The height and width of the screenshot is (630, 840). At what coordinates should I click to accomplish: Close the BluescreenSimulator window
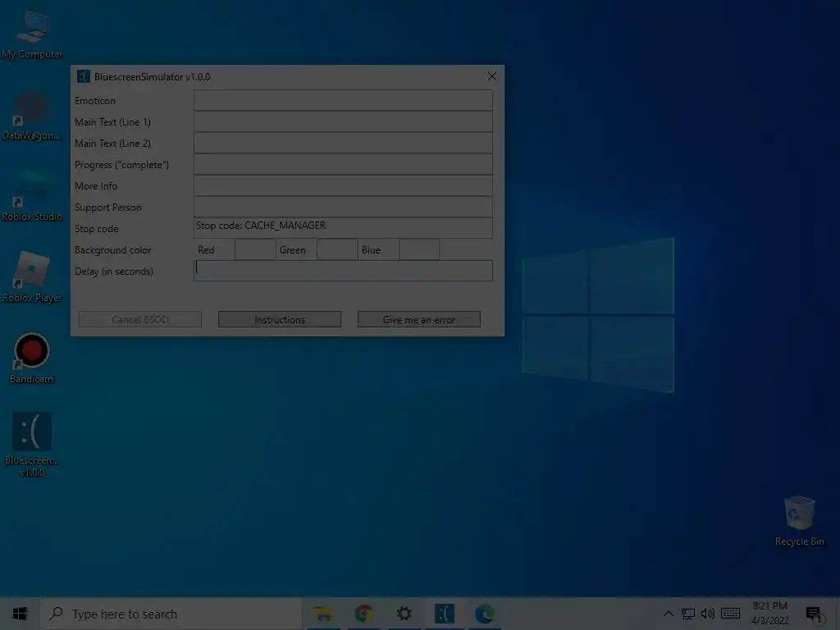coord(492,76)
